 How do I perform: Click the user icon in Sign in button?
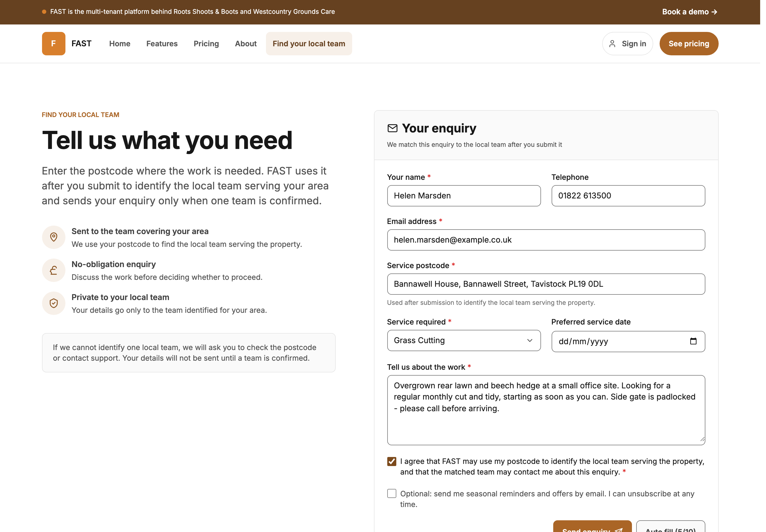[612, 44]
